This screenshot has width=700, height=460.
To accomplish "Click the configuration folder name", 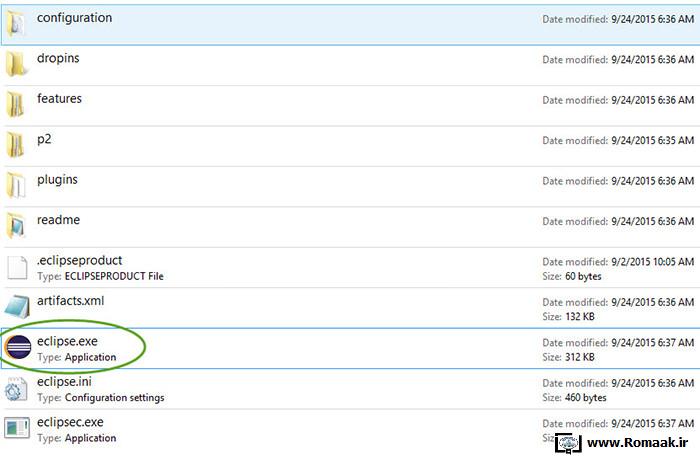I will 75,18.
